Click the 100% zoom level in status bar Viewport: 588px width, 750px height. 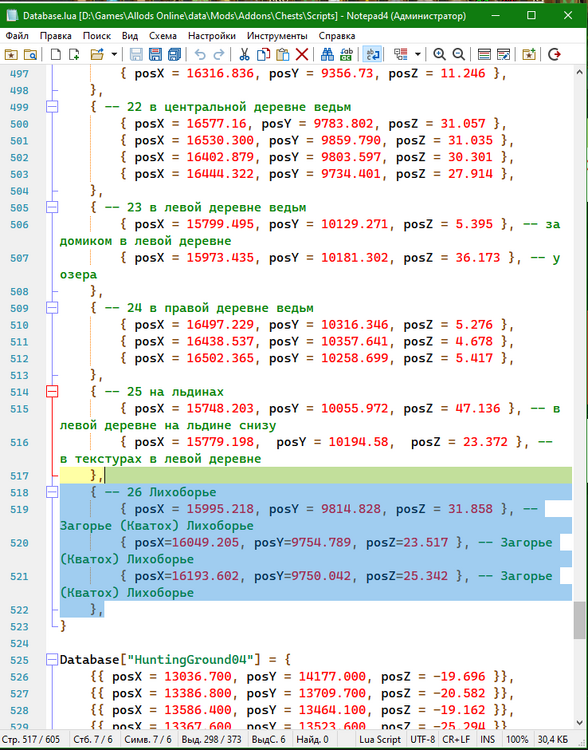(517, 739)
